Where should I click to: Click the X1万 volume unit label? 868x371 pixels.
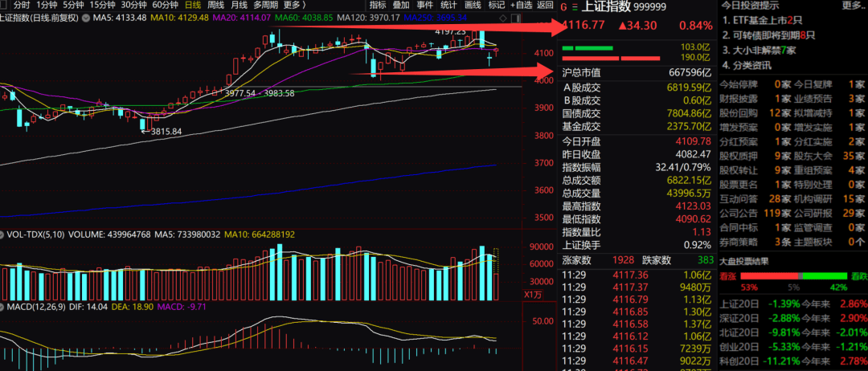(534, 295)
